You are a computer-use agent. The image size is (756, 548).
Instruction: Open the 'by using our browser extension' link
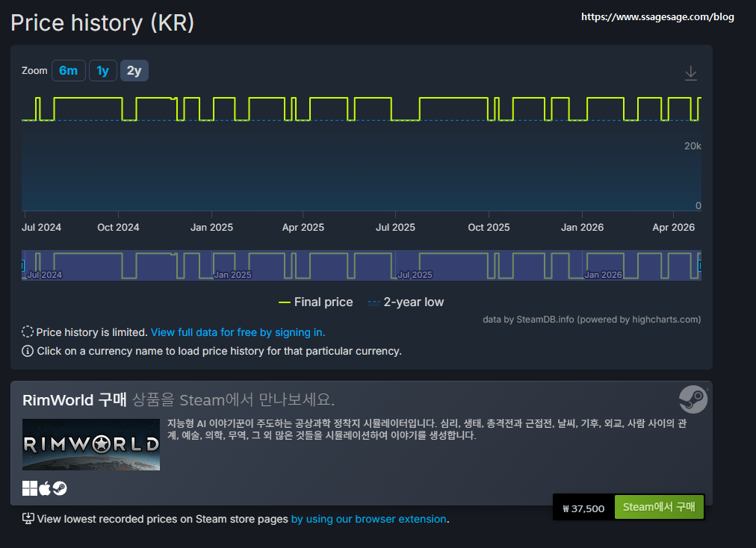click(369, 519)
